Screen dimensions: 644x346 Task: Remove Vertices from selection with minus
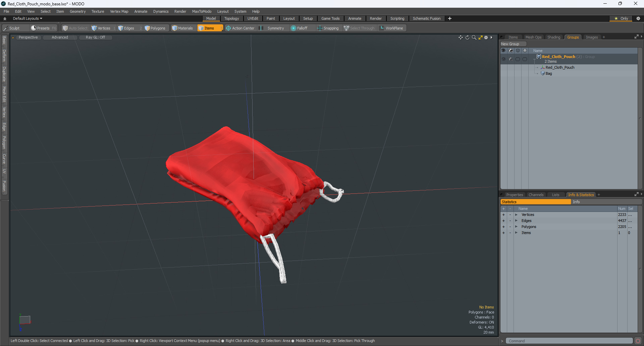click(x=510, y=215)
